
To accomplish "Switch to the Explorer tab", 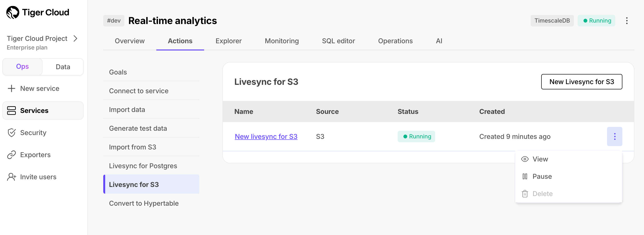I will click(x=229, y=41).
